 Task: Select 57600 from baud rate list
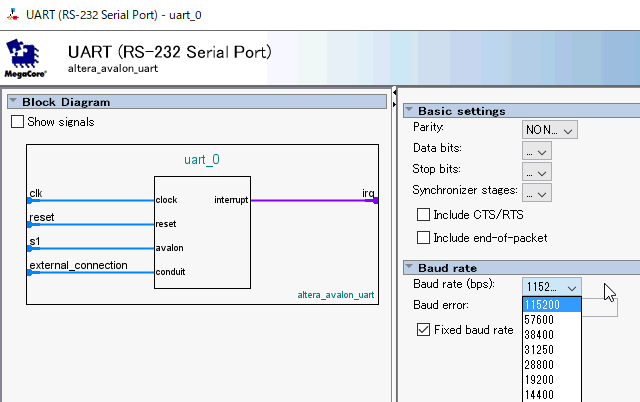click(x=551, y=320)
